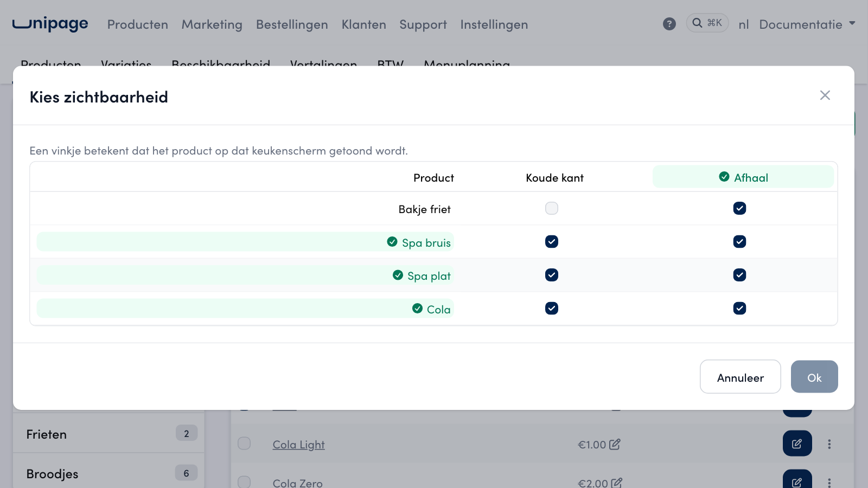Image resolution: width=868 pixels, height=488 pixels.
Task: Toggle Afhaal for Bakje friet
Action: pyautogui.click(x=739, y=208)
